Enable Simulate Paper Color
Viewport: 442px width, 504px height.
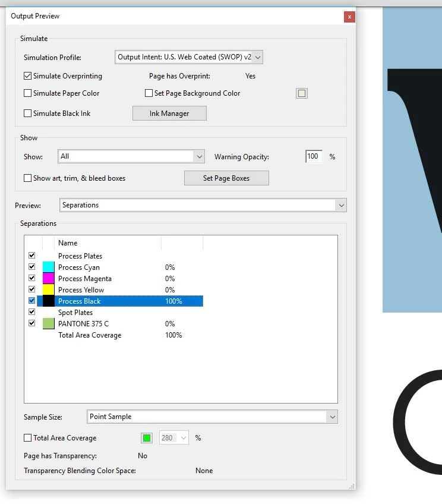27,93
